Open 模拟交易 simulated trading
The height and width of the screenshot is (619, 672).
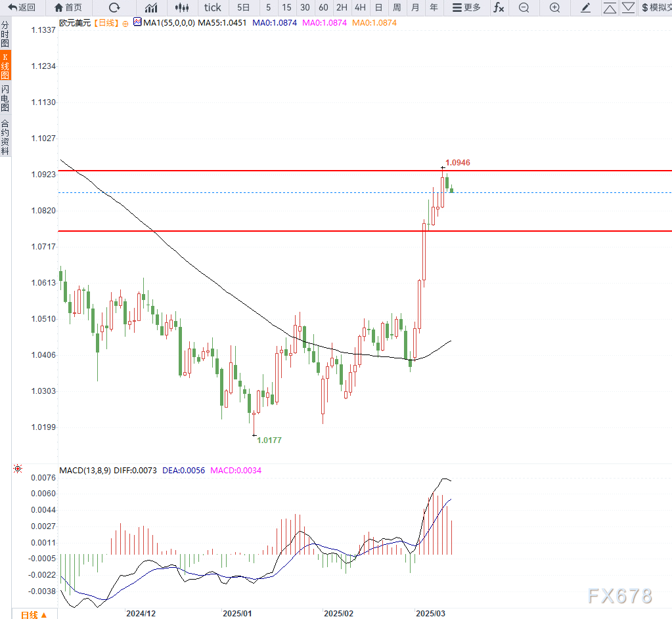point(656,7)
